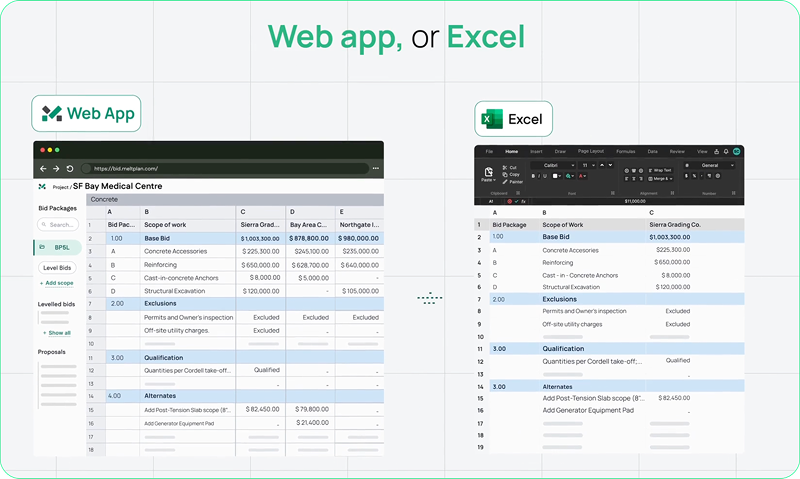
Task: Cancel formula entry with red X
Action: coord(510,201)
